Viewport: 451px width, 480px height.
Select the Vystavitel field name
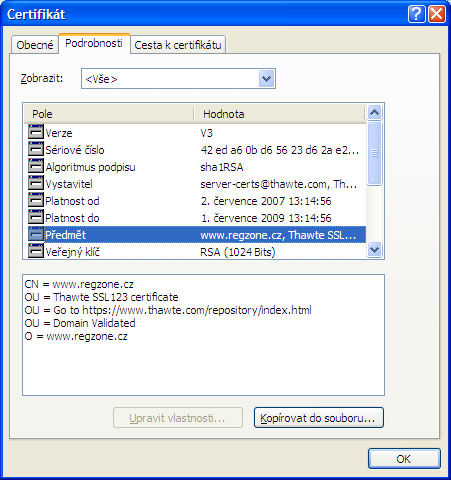click(x=69, y=184)
